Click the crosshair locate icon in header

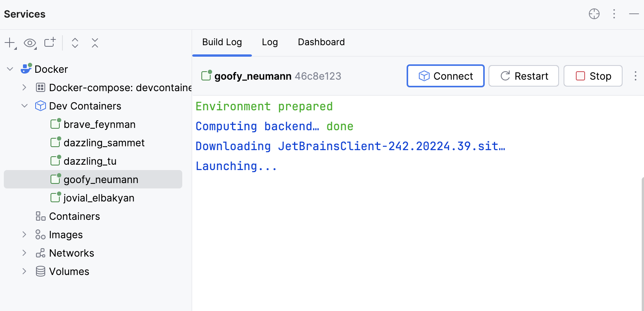[x=594, y=14]
